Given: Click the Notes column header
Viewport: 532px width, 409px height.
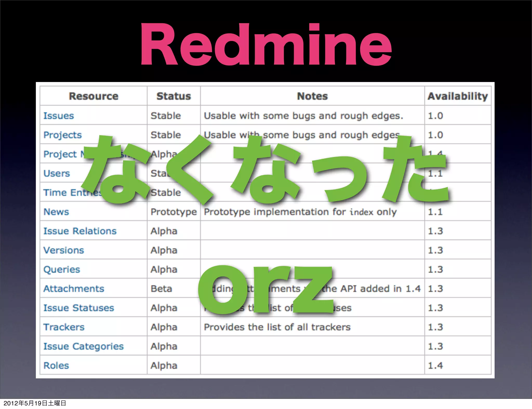Looking at the screenshot, I should click(x=312, y=96).
